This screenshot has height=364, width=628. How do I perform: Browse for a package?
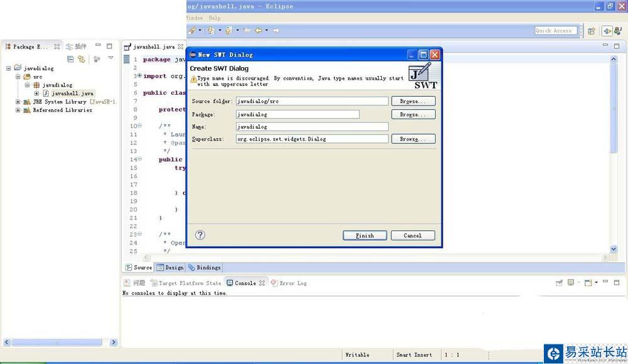[413, 114]
